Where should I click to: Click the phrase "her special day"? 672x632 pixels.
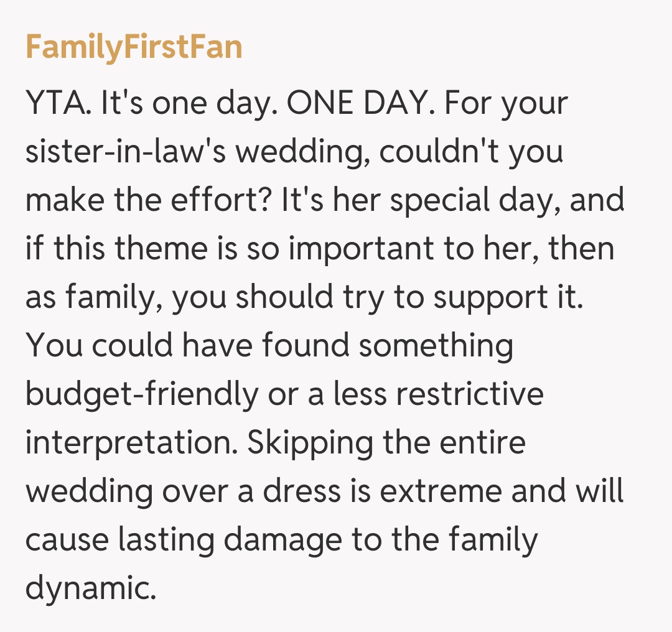[428, 200]
